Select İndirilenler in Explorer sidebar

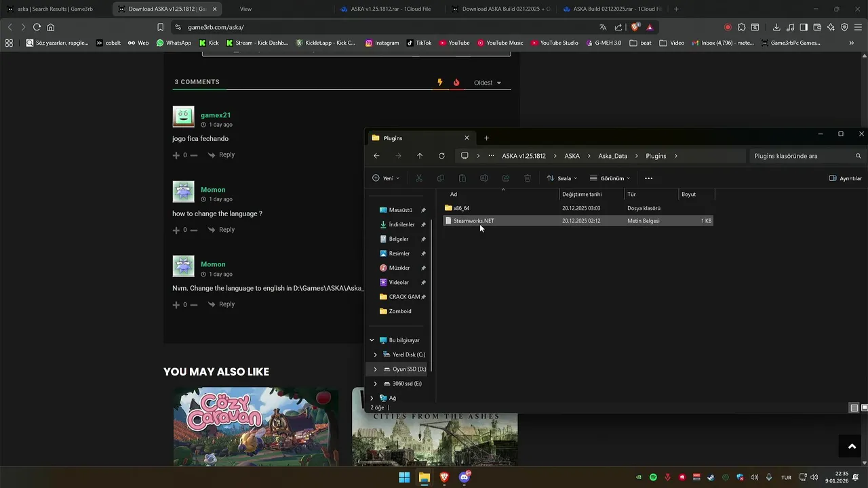point(401,224)
